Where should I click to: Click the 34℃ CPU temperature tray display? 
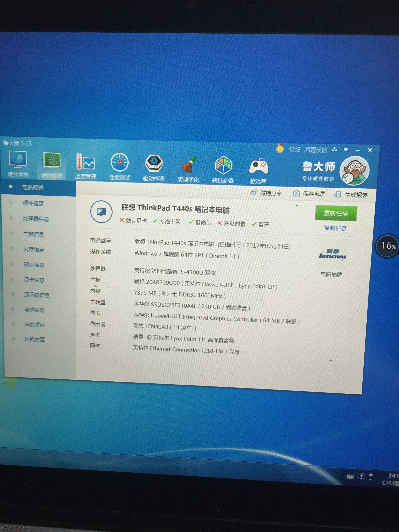(x=391, y=479)
